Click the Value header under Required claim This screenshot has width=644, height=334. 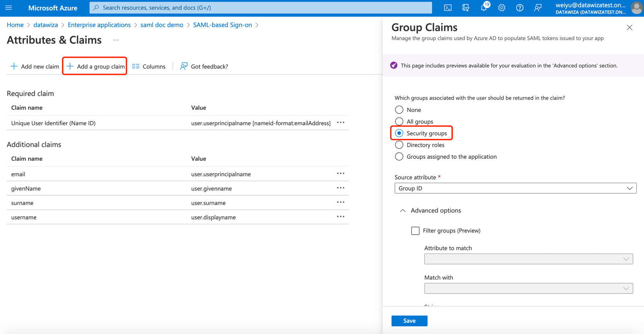[198, 108]
